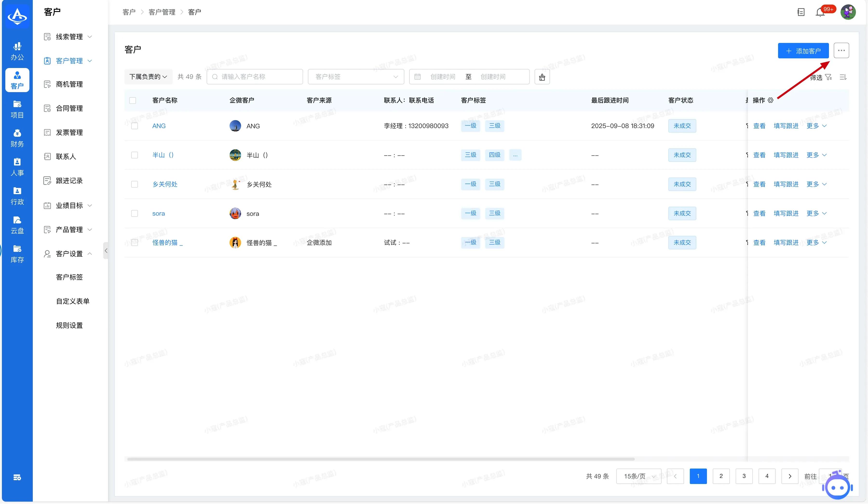Click the gear icon beside 操作 column
This screenshot has width=868, height=504.
771,100
